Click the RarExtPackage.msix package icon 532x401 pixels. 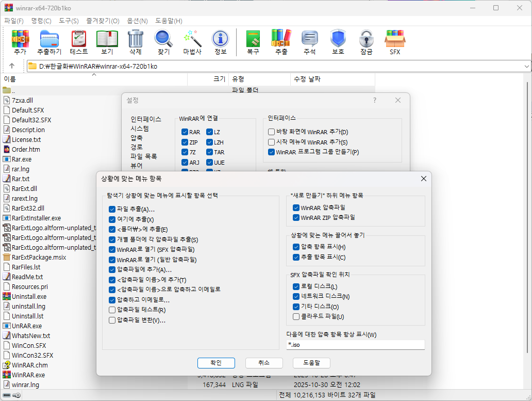tap(7, 257)
